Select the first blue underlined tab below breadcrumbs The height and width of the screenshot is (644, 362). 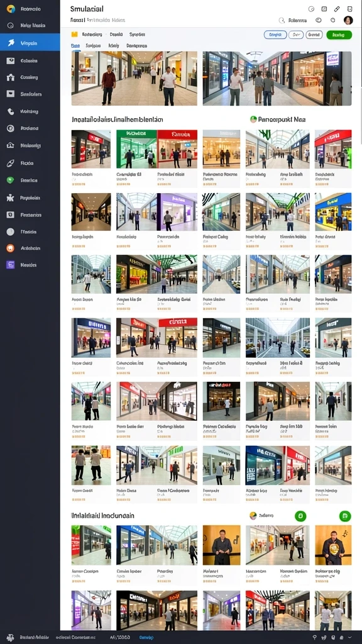(x=75, y=46)
